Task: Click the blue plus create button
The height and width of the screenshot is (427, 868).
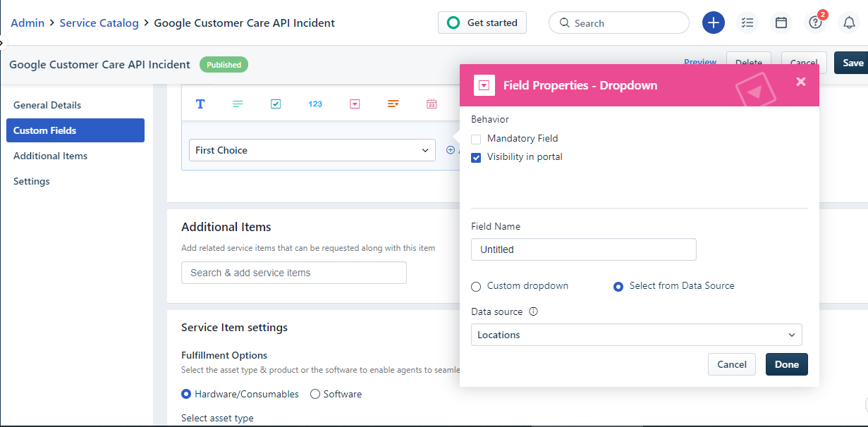Action: tap(714, 23)
